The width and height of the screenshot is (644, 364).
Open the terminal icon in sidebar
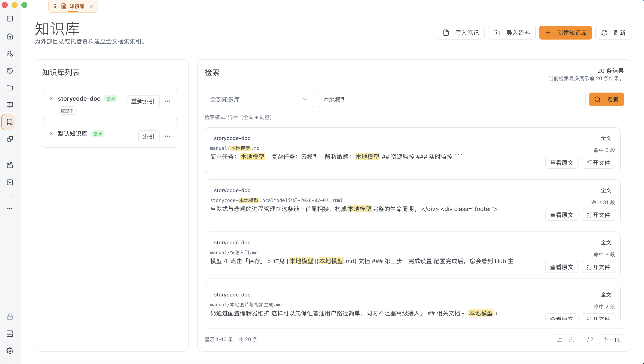click(x=10, y=182)
